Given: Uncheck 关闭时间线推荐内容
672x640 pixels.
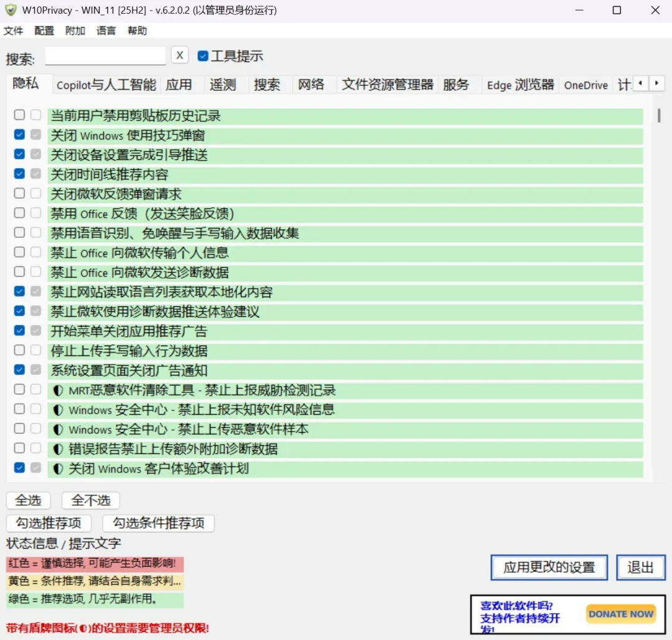Looking at the screenshot, I should point(19,174).
